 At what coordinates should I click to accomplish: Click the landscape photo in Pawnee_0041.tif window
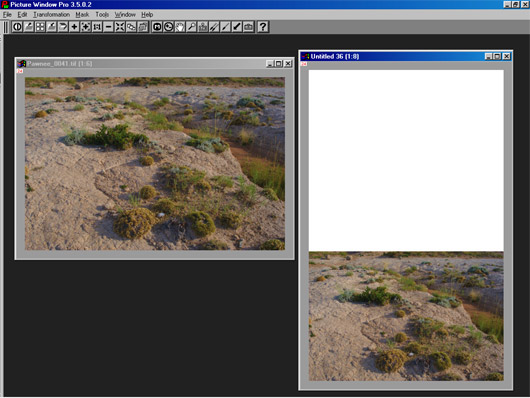click(155, 164)
